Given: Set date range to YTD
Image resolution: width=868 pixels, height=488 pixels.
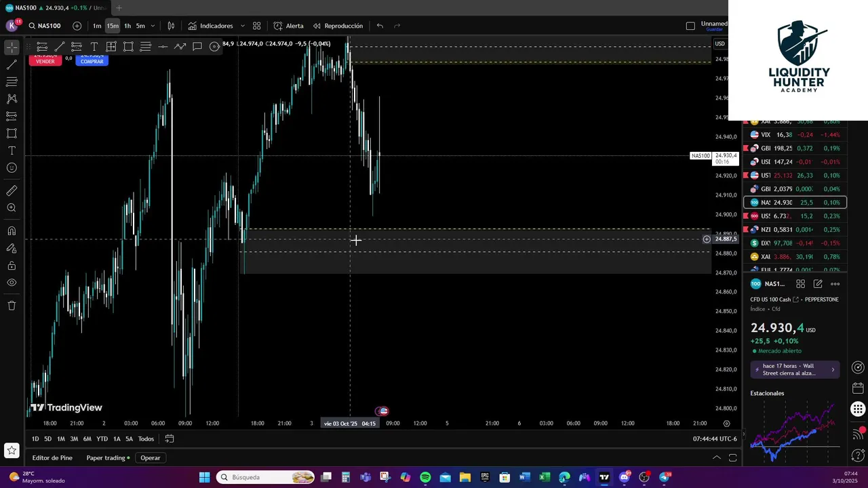Looking at the screenshot, I should [x=102, y=439].
